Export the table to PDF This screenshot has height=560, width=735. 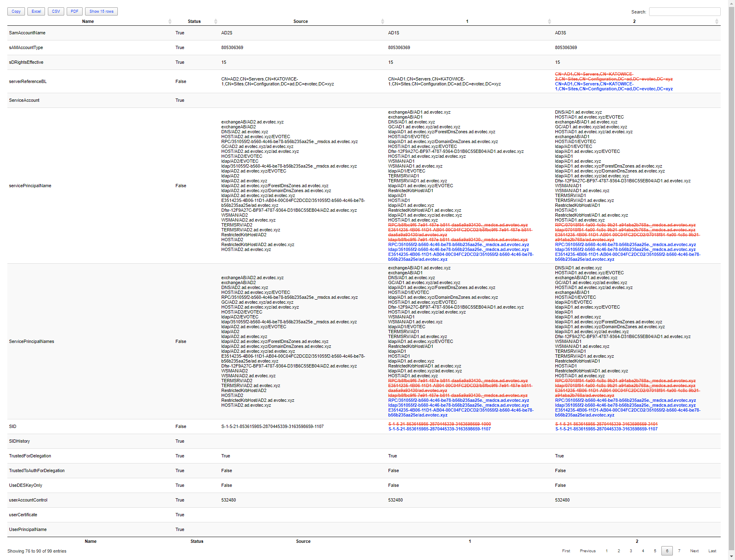(74, 11)
